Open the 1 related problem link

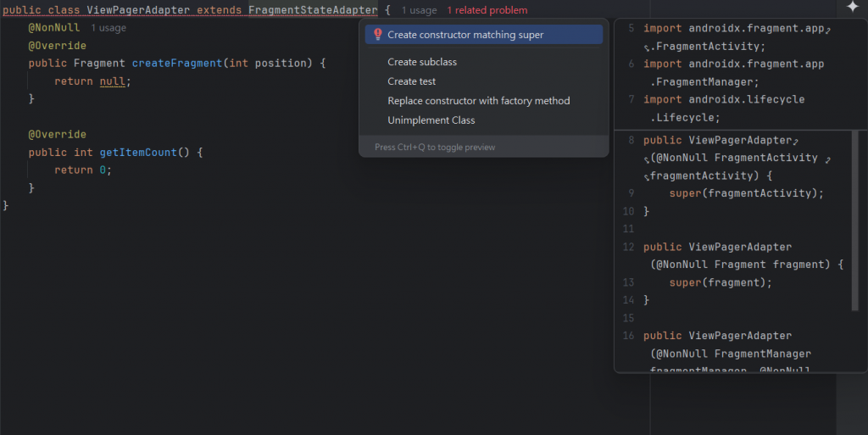487,10
